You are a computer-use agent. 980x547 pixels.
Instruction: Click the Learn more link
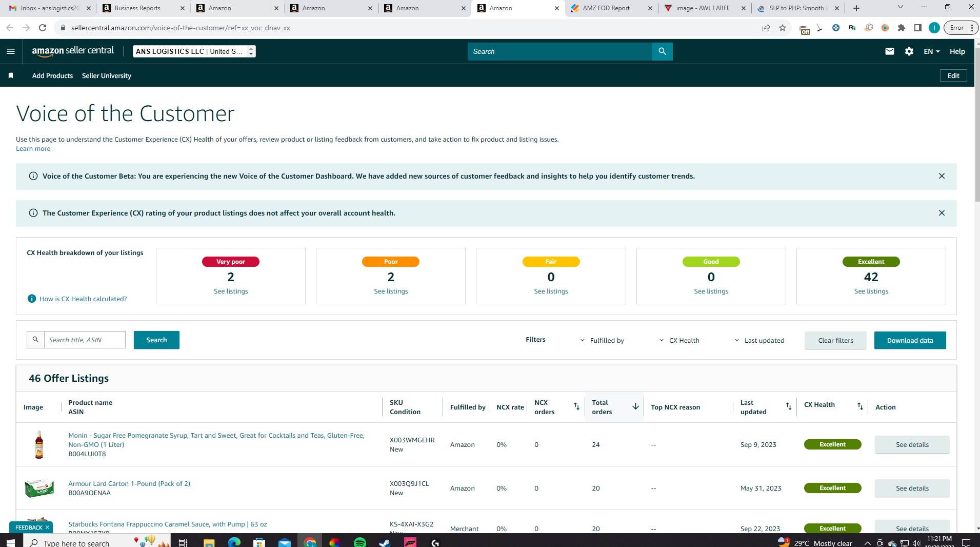(x=33, y=149)
